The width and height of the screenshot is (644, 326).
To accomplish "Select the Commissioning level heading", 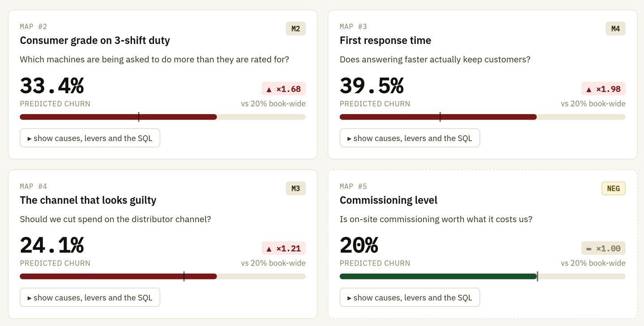I will [389, 200].
